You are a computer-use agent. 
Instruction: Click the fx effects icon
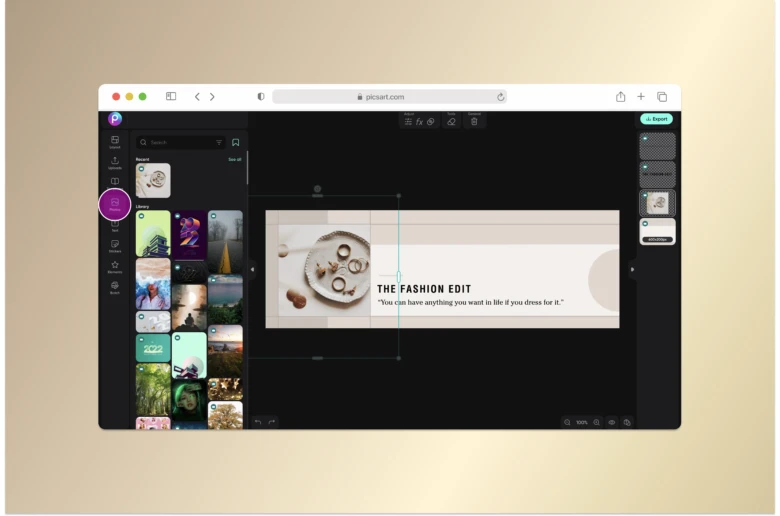pyautogui.click(x=419, y=122)
